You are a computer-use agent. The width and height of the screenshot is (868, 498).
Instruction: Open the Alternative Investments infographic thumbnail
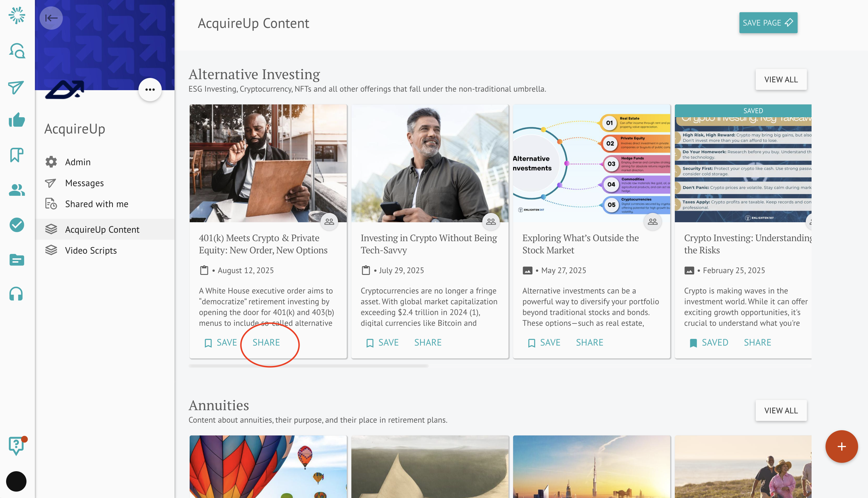[x=591, y=163]
